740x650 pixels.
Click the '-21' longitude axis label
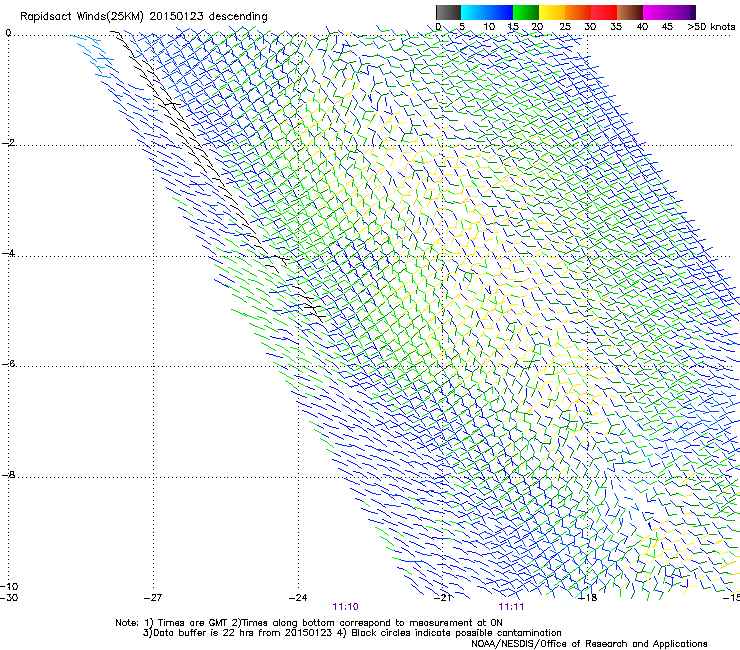tap(443, 598)
